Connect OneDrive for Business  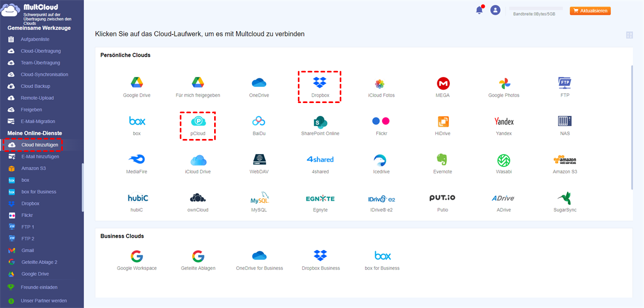coord(259,260)
